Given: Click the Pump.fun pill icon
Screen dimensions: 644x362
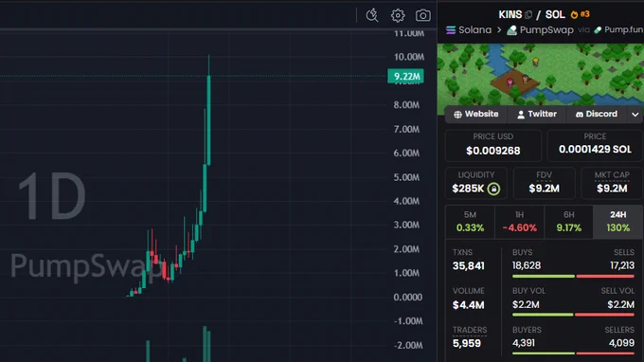Looking at the screenshot, I should pyautogui.click(x=598, y=30).
